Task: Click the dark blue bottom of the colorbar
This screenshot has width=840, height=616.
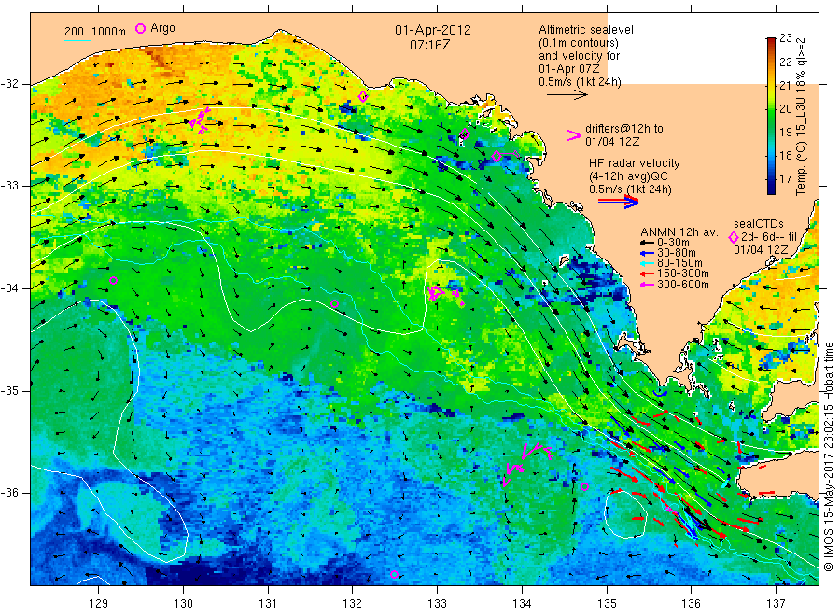Action: pyautogui.click(x=771, y=189)
